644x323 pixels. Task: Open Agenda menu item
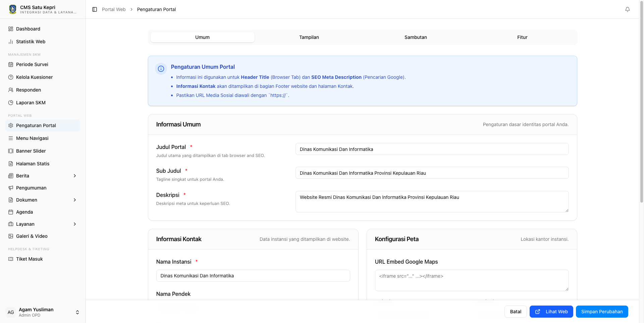(43, 212)
